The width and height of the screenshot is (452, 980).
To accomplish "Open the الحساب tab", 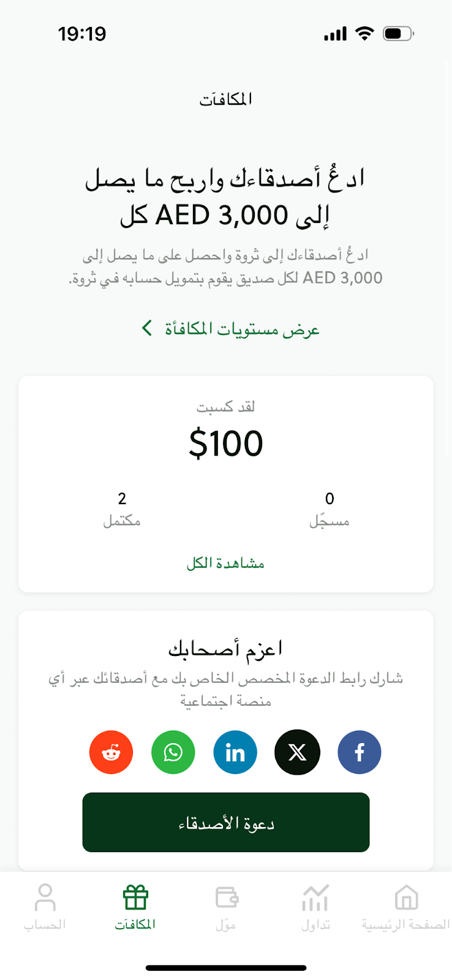I will point(45,924).
